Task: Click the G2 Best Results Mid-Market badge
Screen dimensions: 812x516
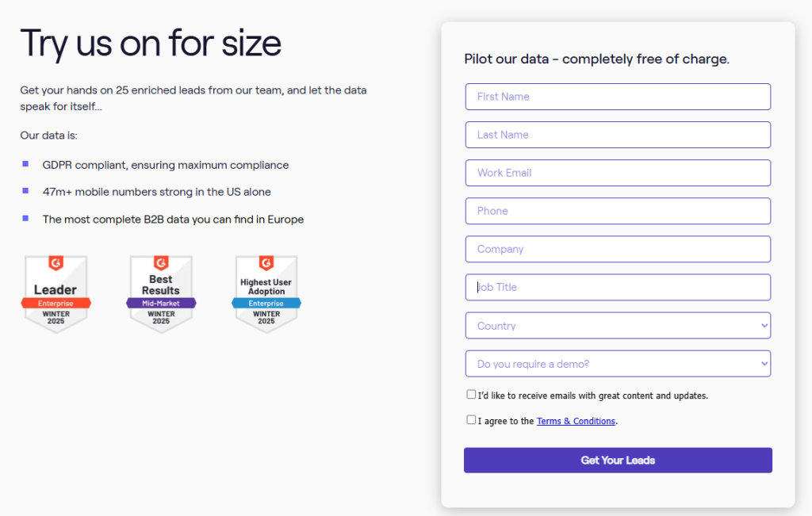Action: point(161,293)
